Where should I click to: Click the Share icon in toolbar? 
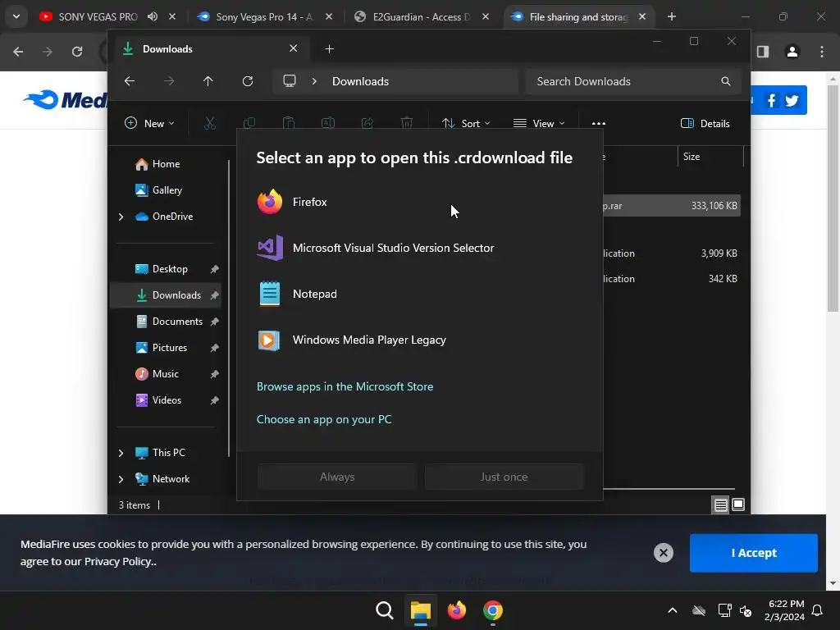(367, 124)
